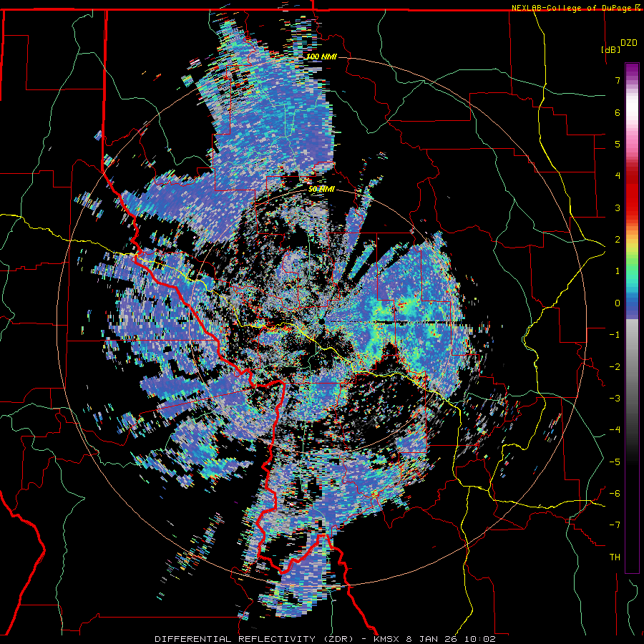Click the 1 value on color scale
This screenshot has height=644, width=644.
click(618, 271)
